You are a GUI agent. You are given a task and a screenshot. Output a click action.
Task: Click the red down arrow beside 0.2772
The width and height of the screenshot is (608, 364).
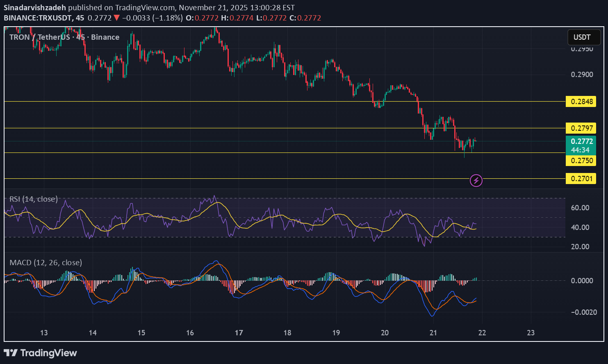pyautogui.click(x=117, y=18)
